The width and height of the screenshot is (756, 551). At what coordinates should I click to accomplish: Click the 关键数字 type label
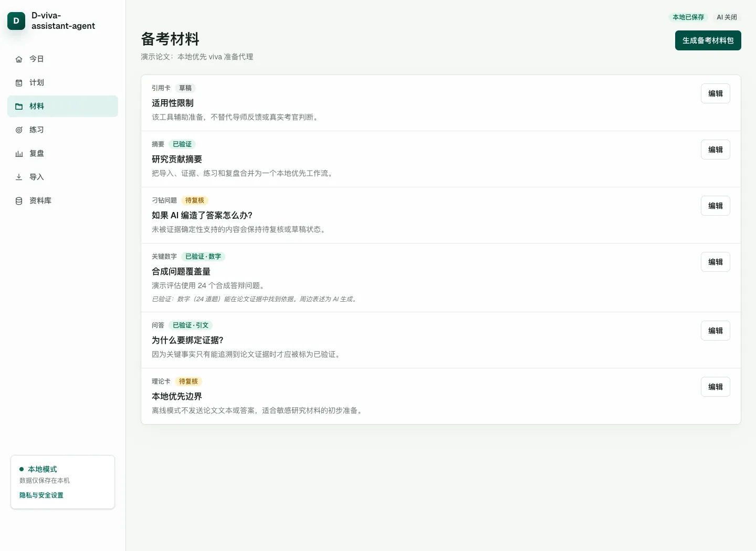(x=164, y=257)
